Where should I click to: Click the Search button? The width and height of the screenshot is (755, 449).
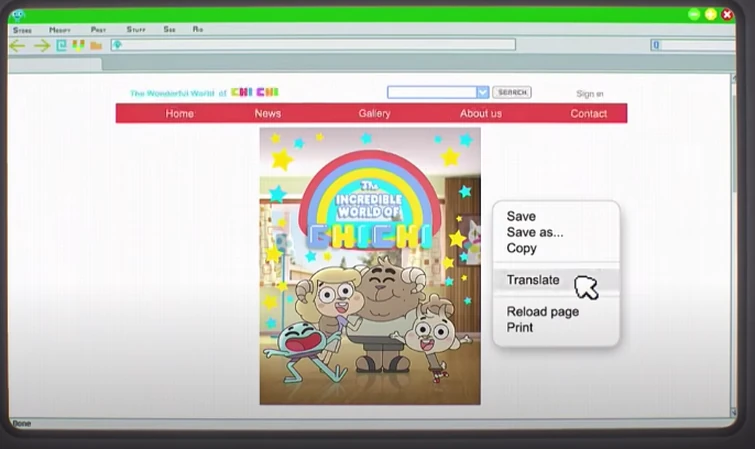tap(512, 92)
